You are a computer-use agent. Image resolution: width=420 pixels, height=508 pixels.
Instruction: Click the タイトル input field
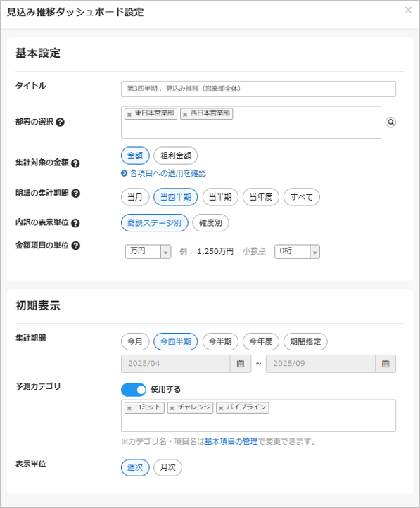[x=258, y=89]
